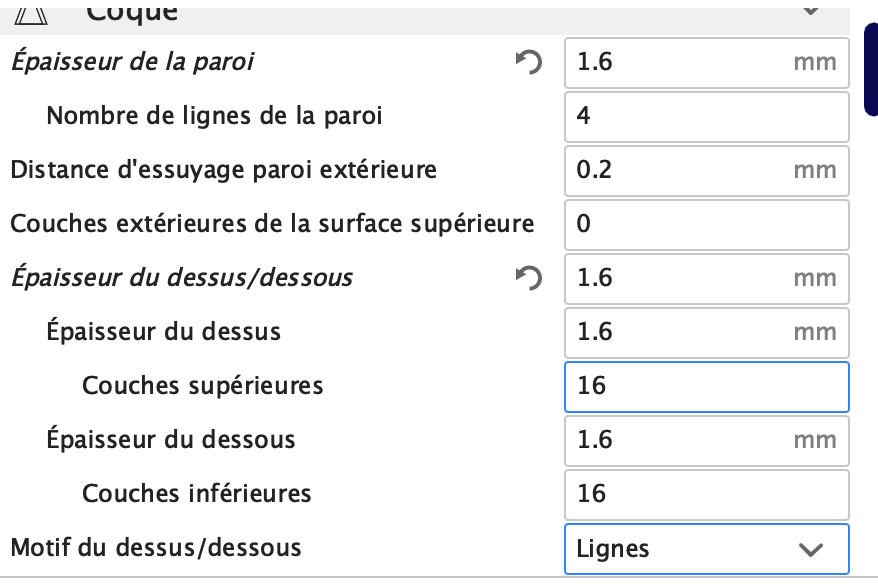Click the Lignes dropdown arrow
This screenshot has width=878, height=586.
[x=811, y=550]
